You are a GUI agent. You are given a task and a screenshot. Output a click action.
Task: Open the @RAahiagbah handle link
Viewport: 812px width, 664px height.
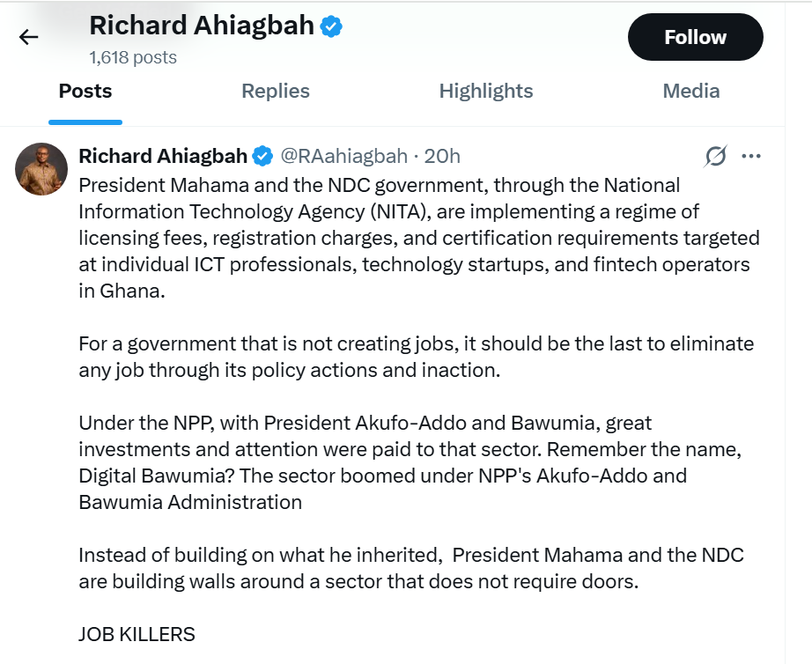pyautogui.click(x=343, y=156)
